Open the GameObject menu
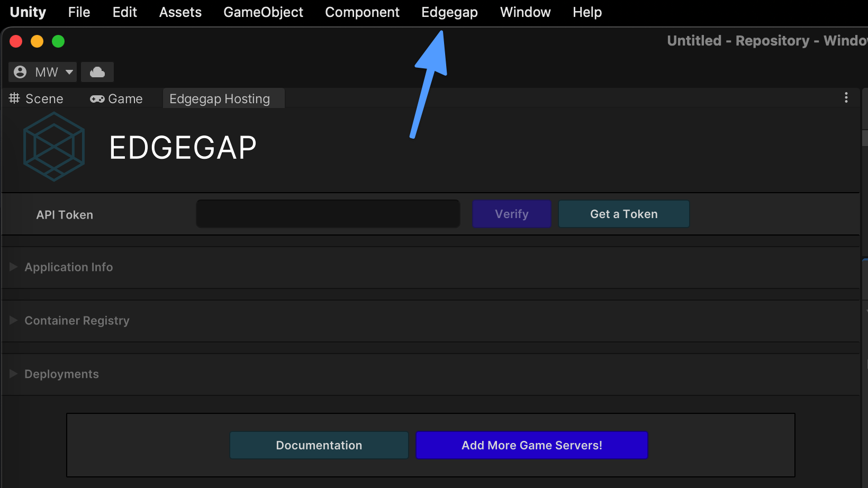 (263, 12)
